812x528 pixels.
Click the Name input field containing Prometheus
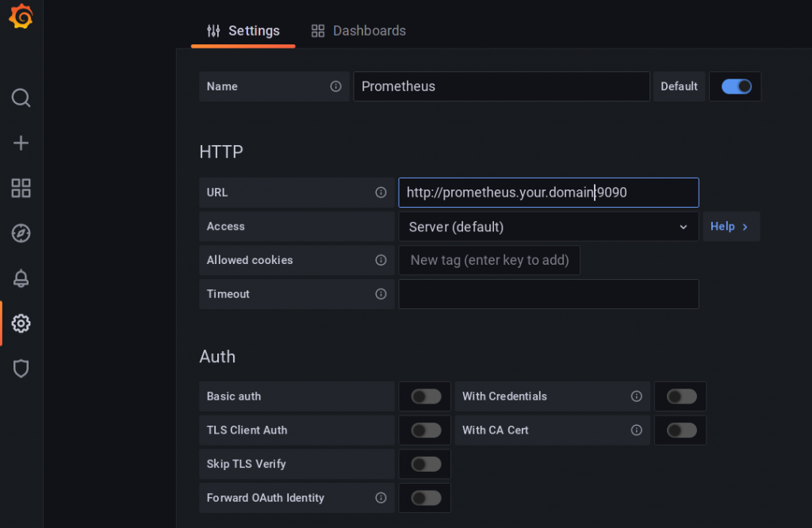(501, 86)
